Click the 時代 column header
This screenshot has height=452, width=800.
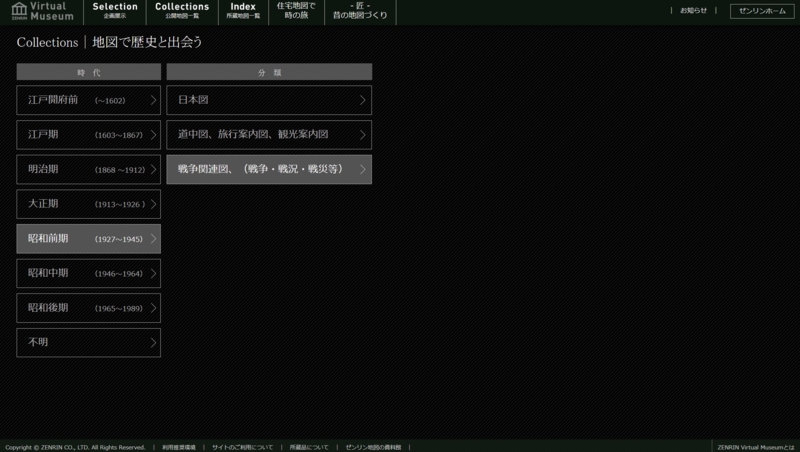tap(88, 72)
